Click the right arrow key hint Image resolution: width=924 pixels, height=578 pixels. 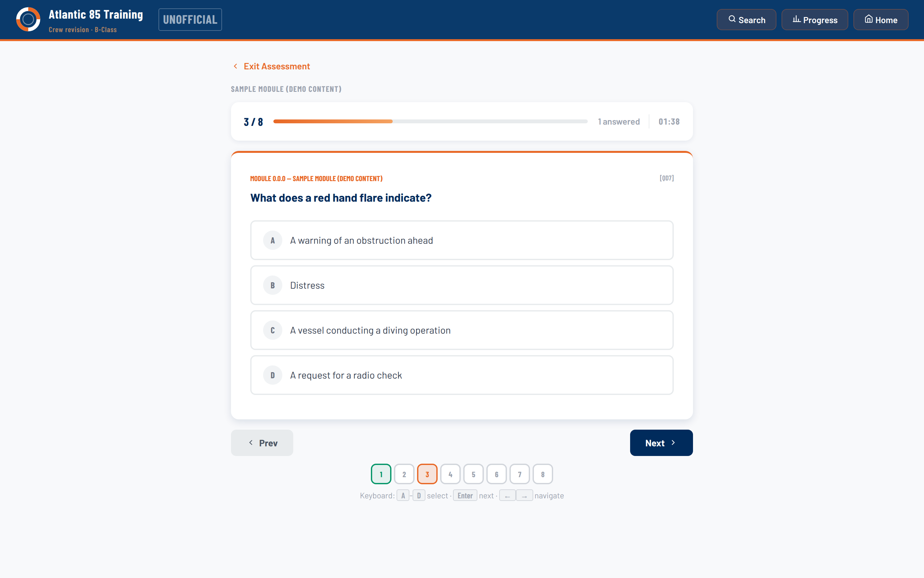[x=524, y=495]
